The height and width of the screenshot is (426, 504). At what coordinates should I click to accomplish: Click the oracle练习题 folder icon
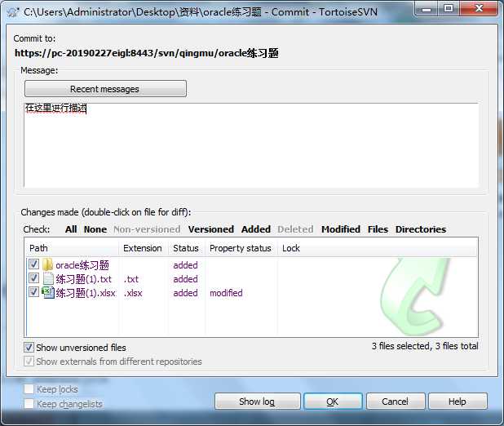(x=47, y=264)
